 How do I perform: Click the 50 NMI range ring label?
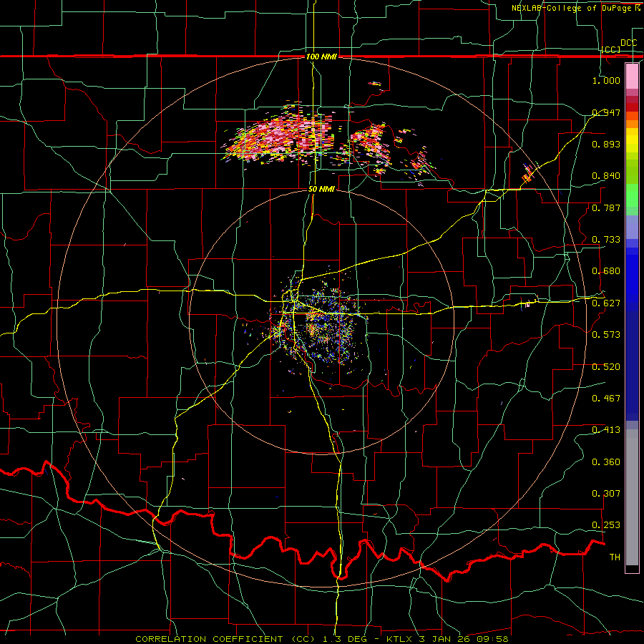321,189
